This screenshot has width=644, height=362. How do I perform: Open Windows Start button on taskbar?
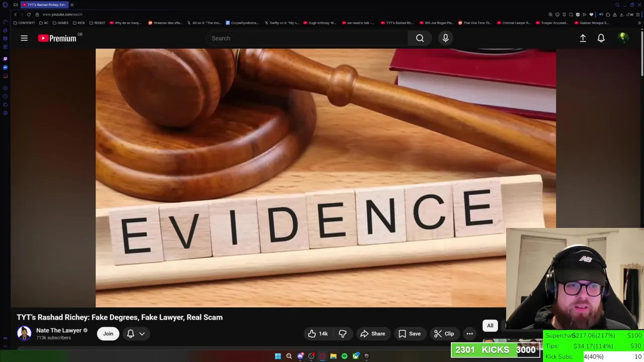(278, 356)
